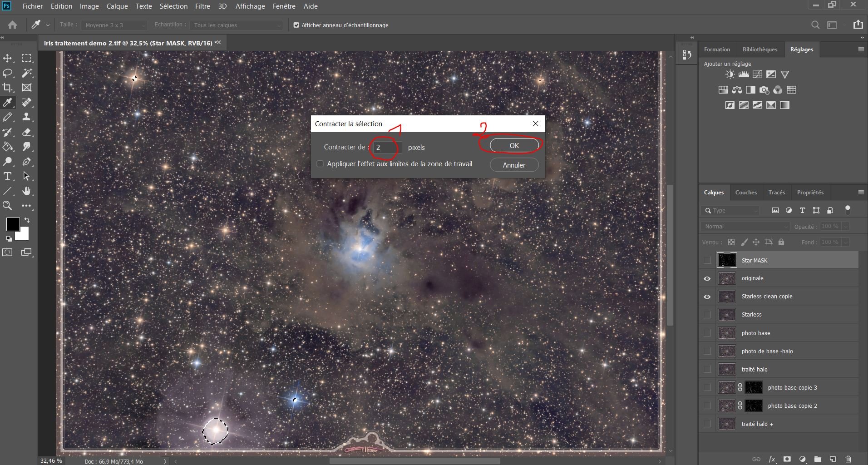The image size is (868, 465).
Task: Click the Annuler button
Action: pos(514,165)
